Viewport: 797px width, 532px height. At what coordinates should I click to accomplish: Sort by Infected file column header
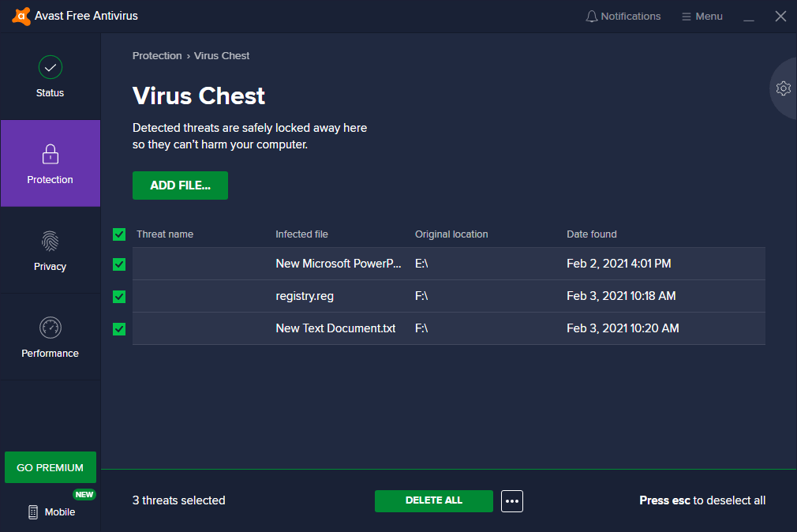[302, 234]
